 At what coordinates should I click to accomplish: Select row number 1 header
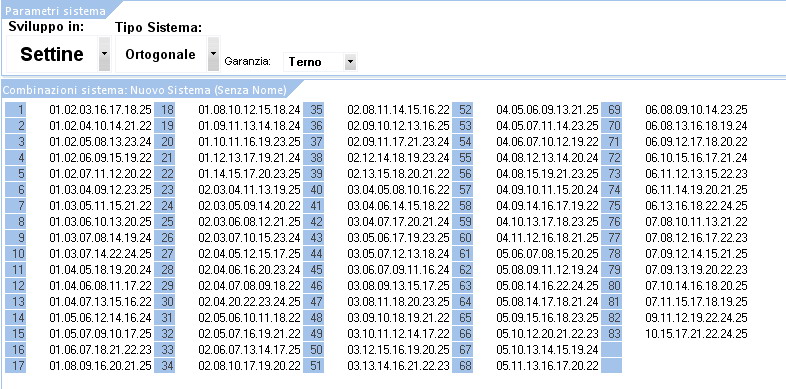pyautogui.click(x=16, y=110)
